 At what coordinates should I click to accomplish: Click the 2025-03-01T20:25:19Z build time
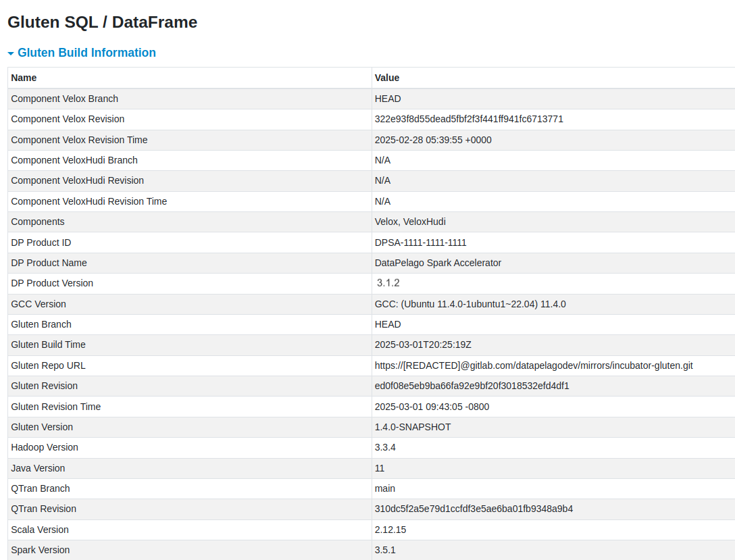pos(423,345)
